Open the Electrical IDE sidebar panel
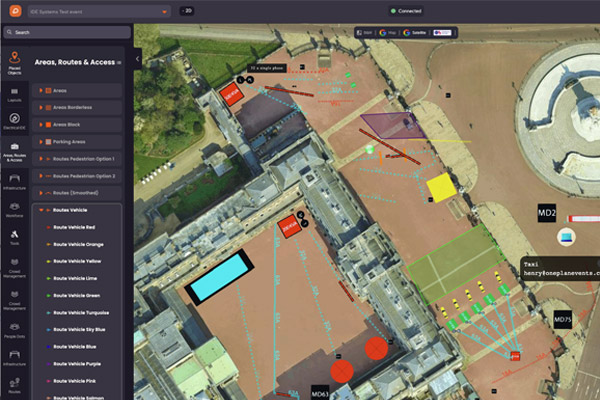This screenshot has height=400, width=600. coord(15,121)
